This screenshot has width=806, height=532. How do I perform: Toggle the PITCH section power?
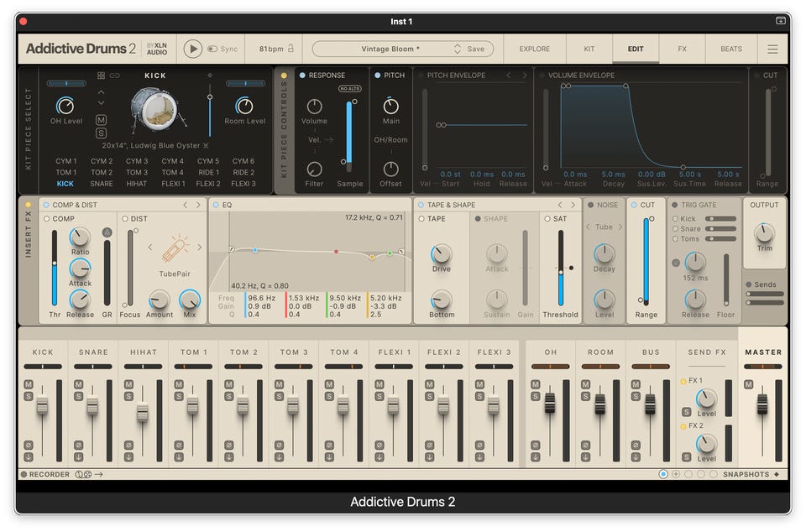377,75
